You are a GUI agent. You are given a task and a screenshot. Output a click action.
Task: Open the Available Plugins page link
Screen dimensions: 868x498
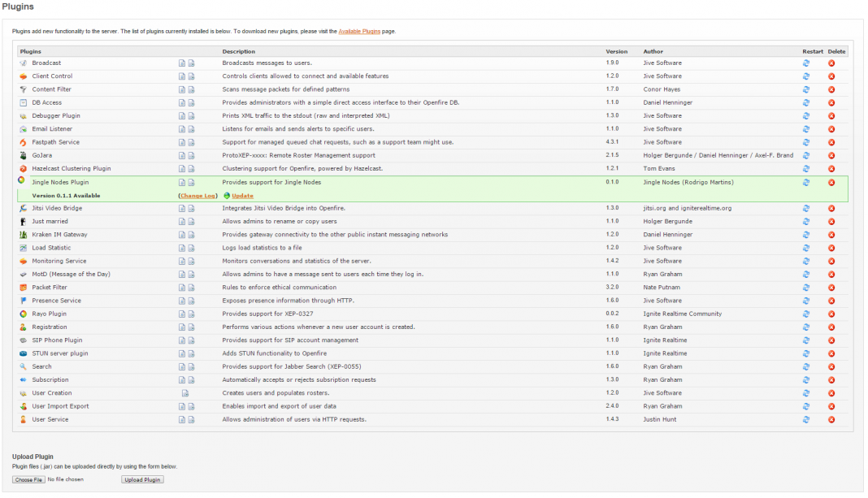click(x=359, y=32)
